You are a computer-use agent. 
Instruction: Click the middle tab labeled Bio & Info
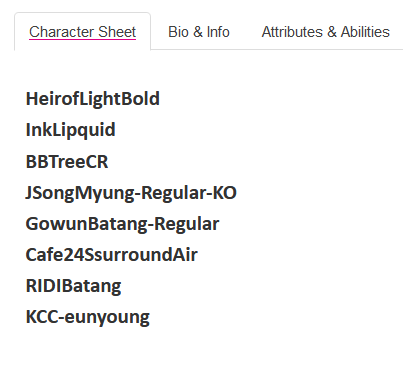[199, 32]
